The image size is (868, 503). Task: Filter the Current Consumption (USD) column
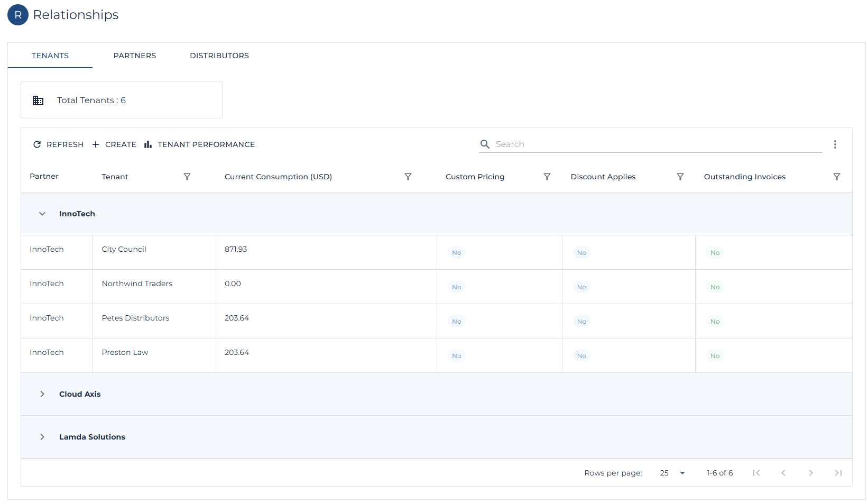click(408, 177)
